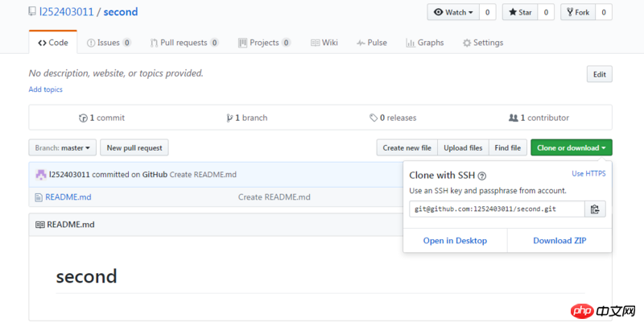
Task: Click the Wiki book icon
Action: (x=315, y=43)
